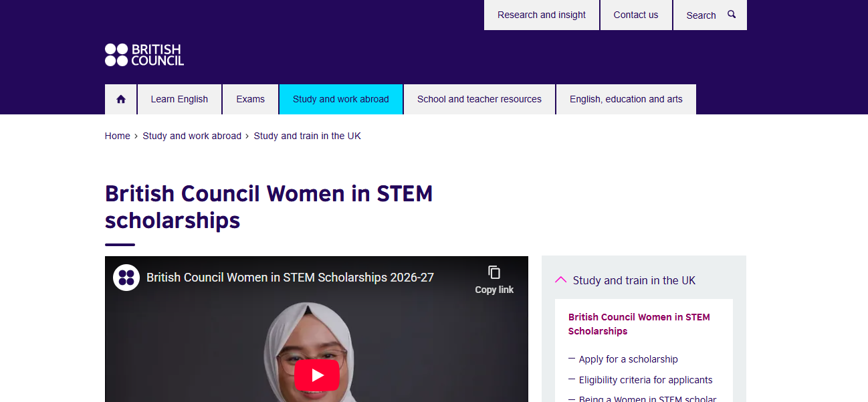Open the Learn English menu

click(x=179, y=99)
